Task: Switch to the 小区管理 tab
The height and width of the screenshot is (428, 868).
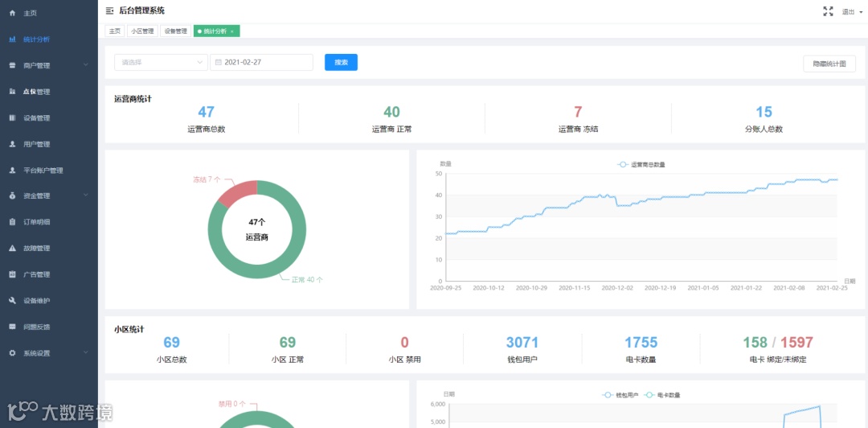Action: pyautogui.click(x=143, y=31)
